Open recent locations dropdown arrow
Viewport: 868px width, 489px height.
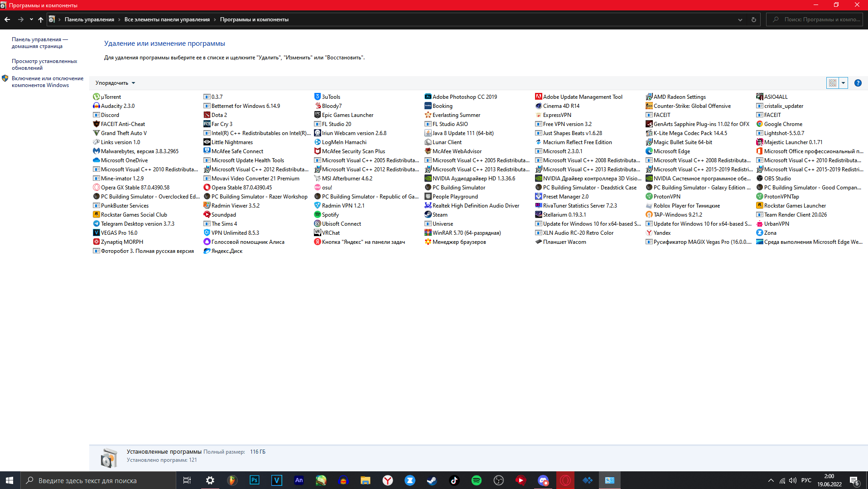[x=31, y=19]
